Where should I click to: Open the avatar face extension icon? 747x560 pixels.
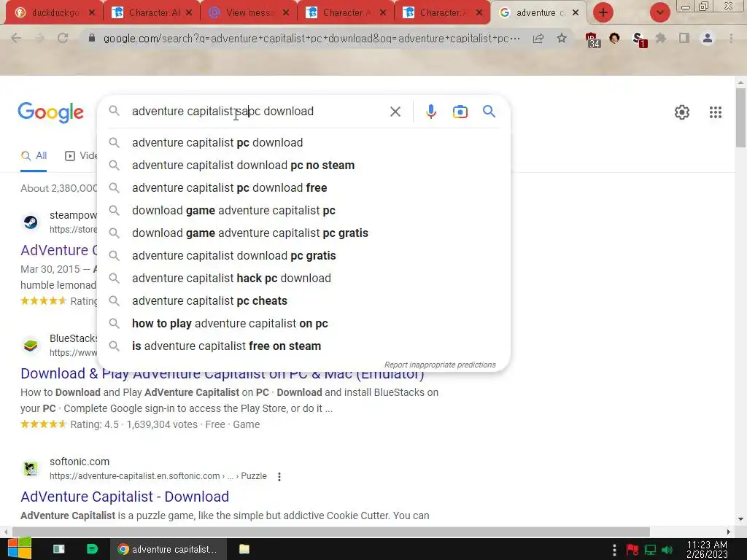pos(614,38)
